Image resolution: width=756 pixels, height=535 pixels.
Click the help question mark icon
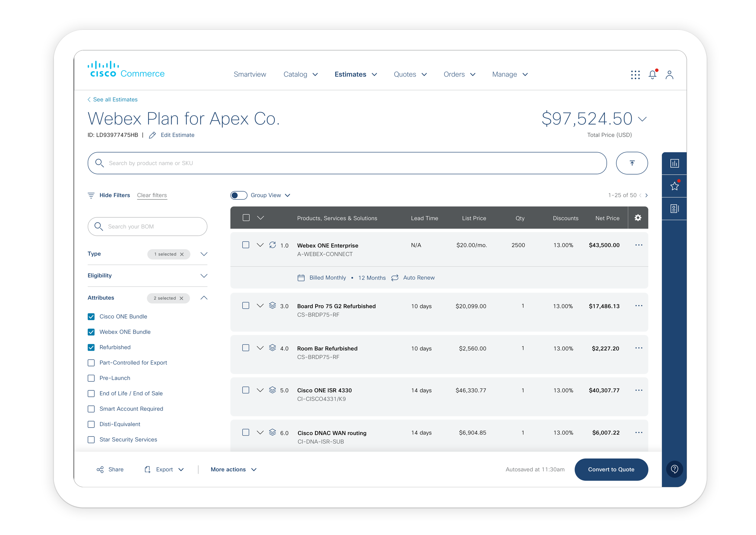pyautogui.click(x=674, y=469)
